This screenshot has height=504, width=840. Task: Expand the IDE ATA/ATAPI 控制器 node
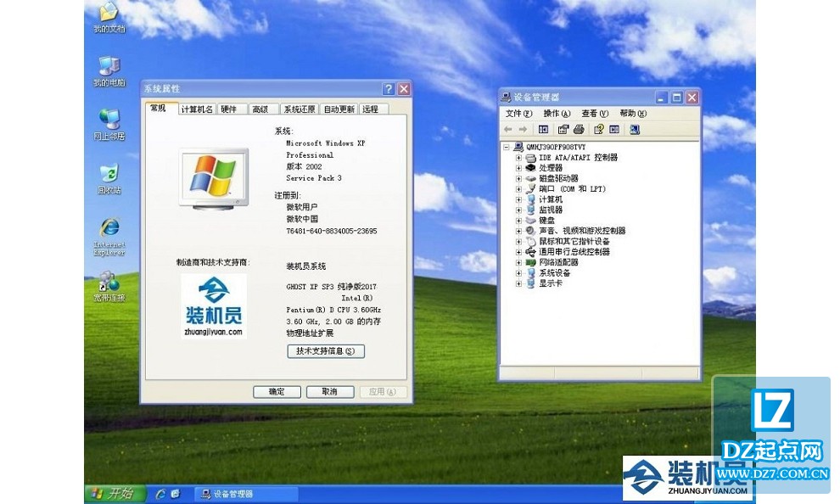tap(518, 158)
